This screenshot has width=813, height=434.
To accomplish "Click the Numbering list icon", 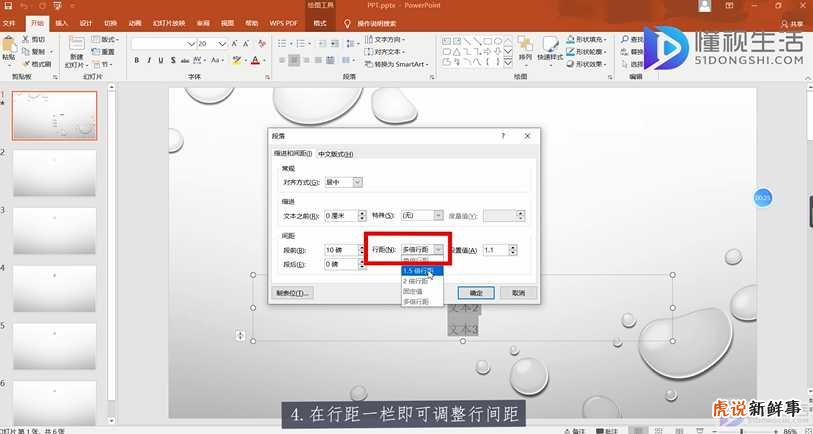I will [301, 44].
